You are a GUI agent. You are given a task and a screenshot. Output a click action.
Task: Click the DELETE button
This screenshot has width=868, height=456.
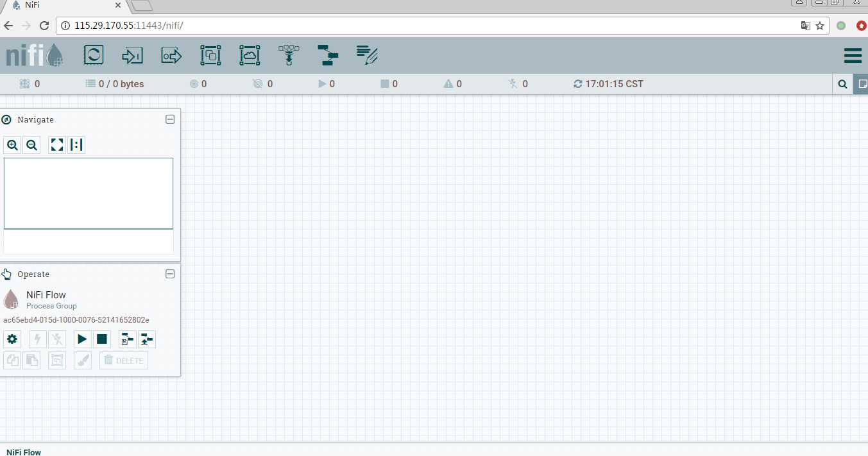124,360
